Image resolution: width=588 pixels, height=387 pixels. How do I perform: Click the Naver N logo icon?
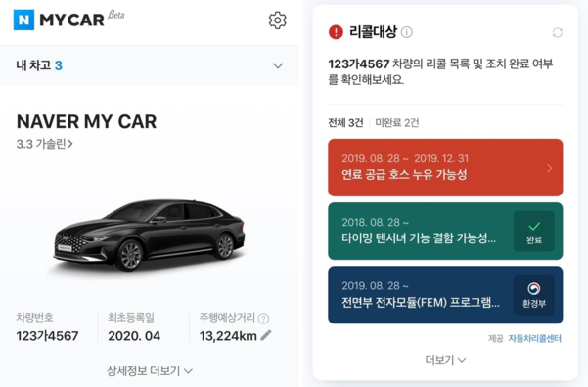click(x=23, y=20)
